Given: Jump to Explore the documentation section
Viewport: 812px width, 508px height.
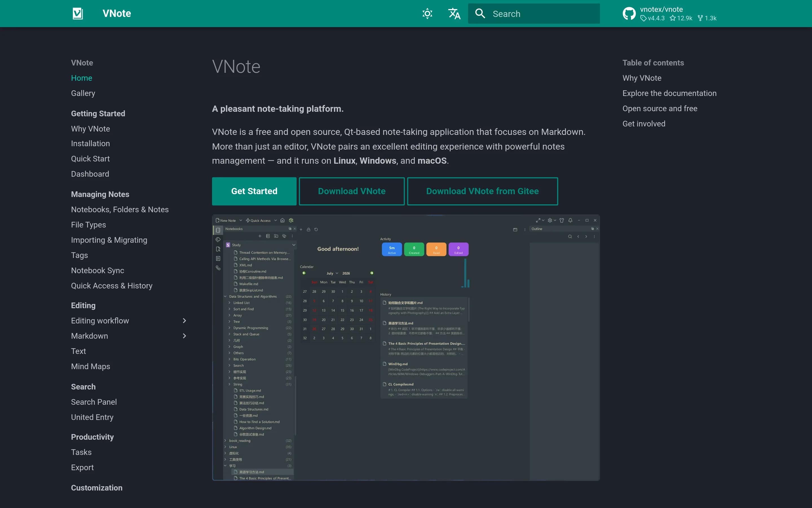Looking at the screenshot, I should pyautogui.click(x=669, y=93).
